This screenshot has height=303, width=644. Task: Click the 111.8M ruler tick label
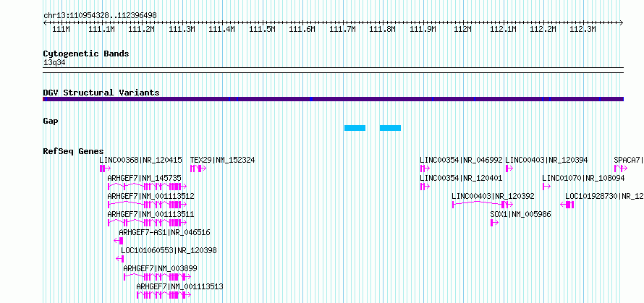click(x=382, y=29)
